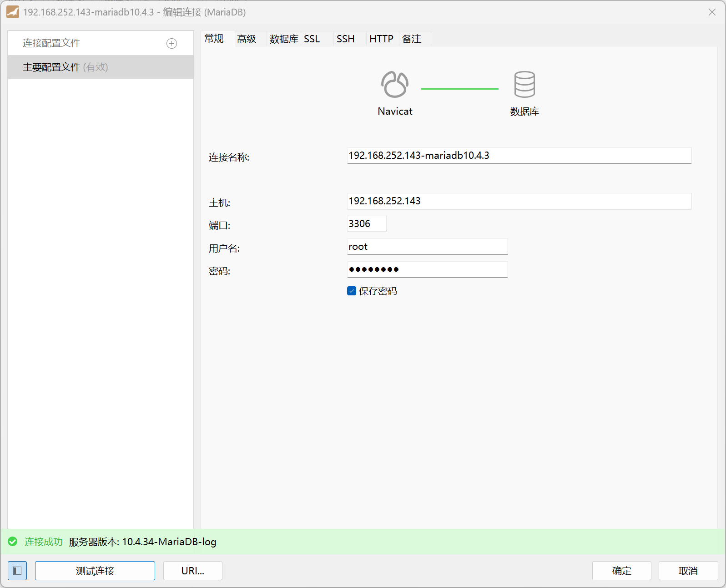This screenshot has width=726, height=588.
Task: Click the 密码 password field
Action: pyautogui.click(x=427, y=269)
